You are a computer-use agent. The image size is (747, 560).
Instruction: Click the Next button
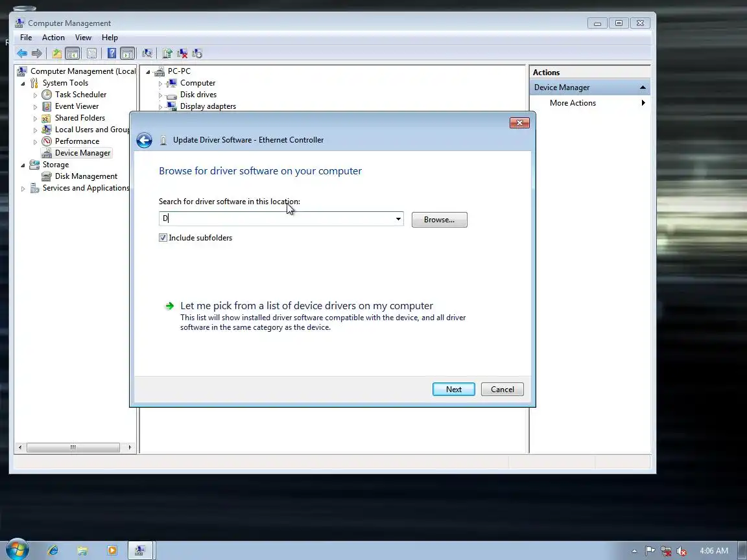tap(453, 389)
